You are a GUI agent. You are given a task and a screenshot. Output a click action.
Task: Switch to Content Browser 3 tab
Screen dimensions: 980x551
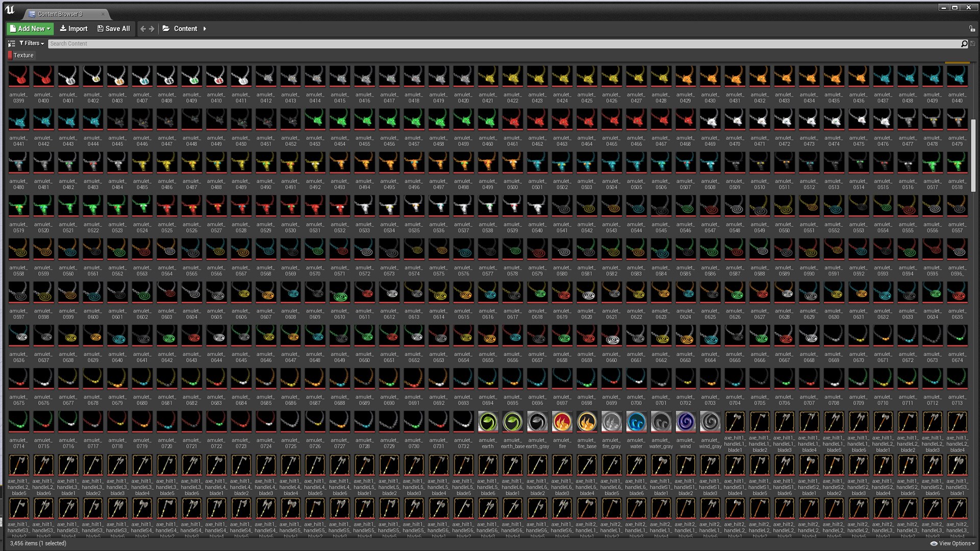(x=59, y=14)
